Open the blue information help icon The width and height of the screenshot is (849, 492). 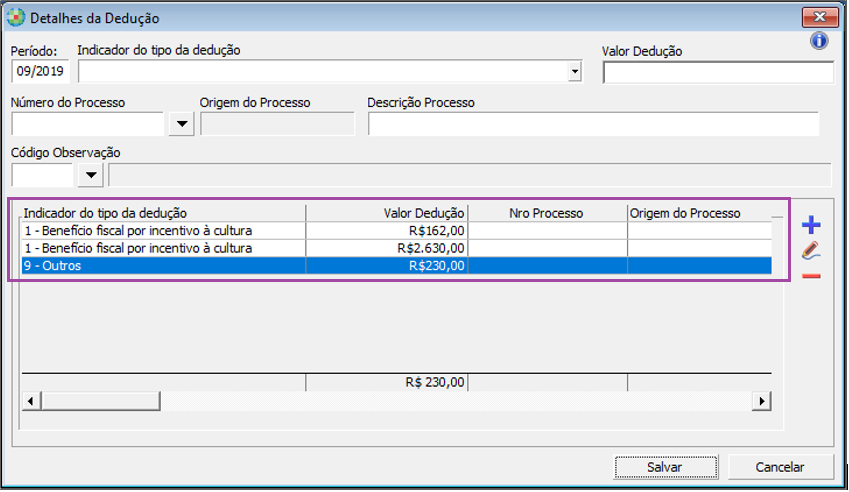pos(819,41)
